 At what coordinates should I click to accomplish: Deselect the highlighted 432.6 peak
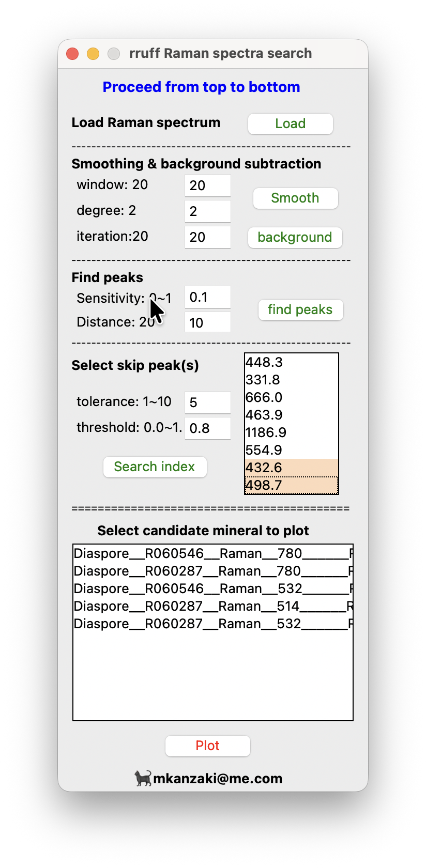click(x=291, y=468)
